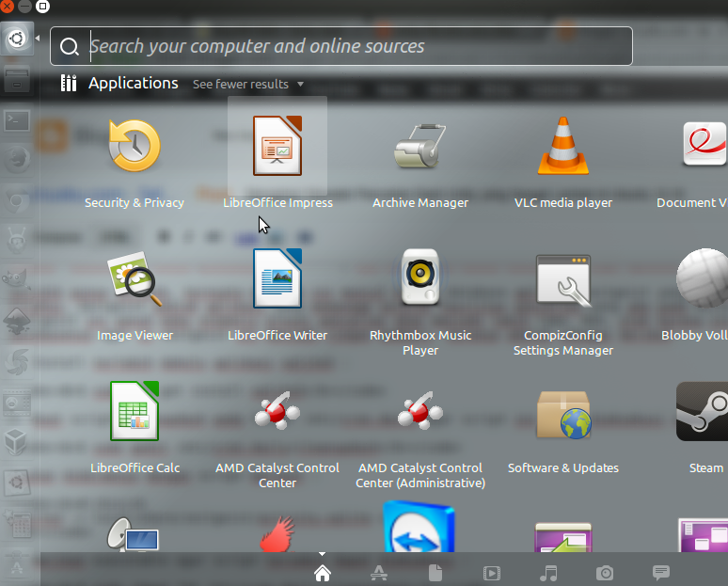Launch LibreOffice Writer

[x=277, y=278]
